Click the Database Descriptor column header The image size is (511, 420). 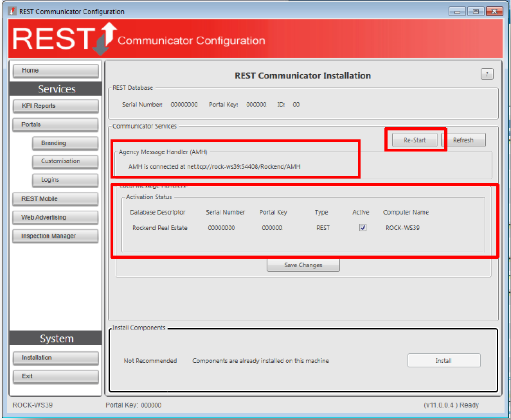coord(157,213)
